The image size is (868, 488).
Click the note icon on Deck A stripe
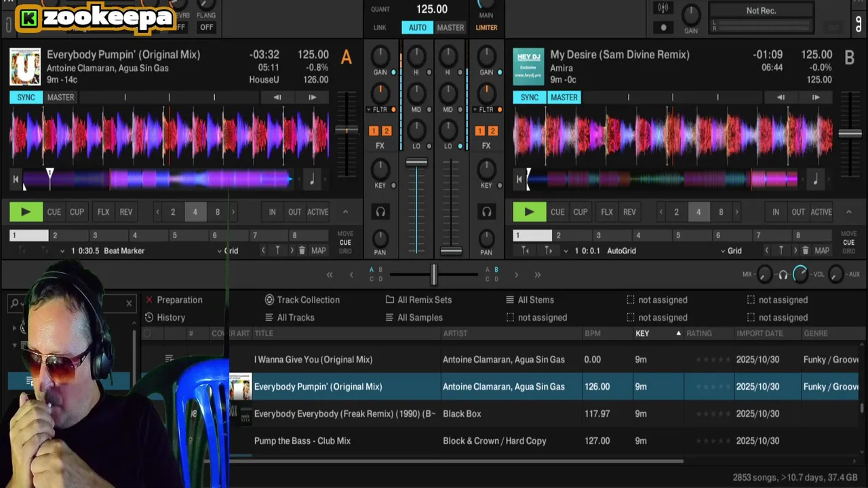coord(312,180)
